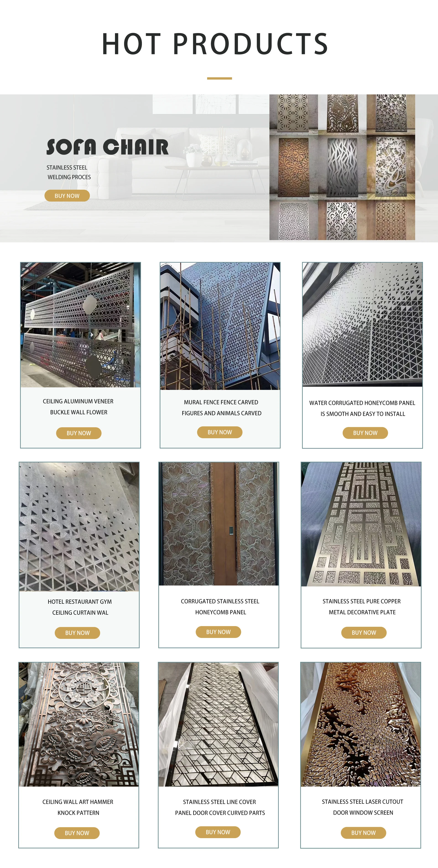This screenshot has height=868, width=438.
Task: Open Mural Fence Carved product image
Action: click(220, 326)
